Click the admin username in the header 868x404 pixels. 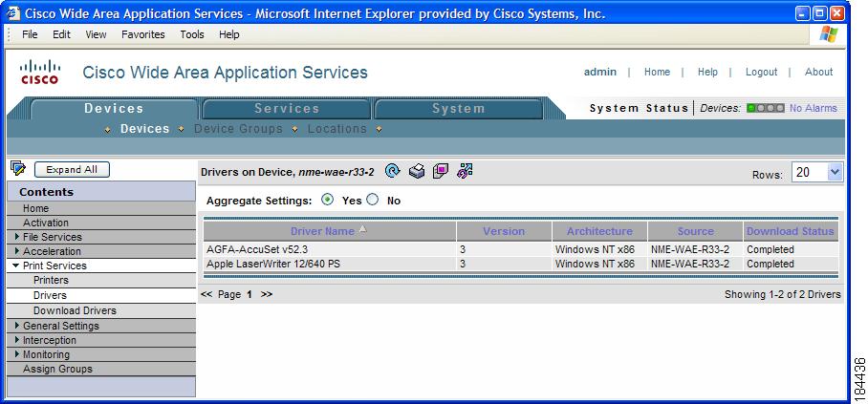pos(600,72)
